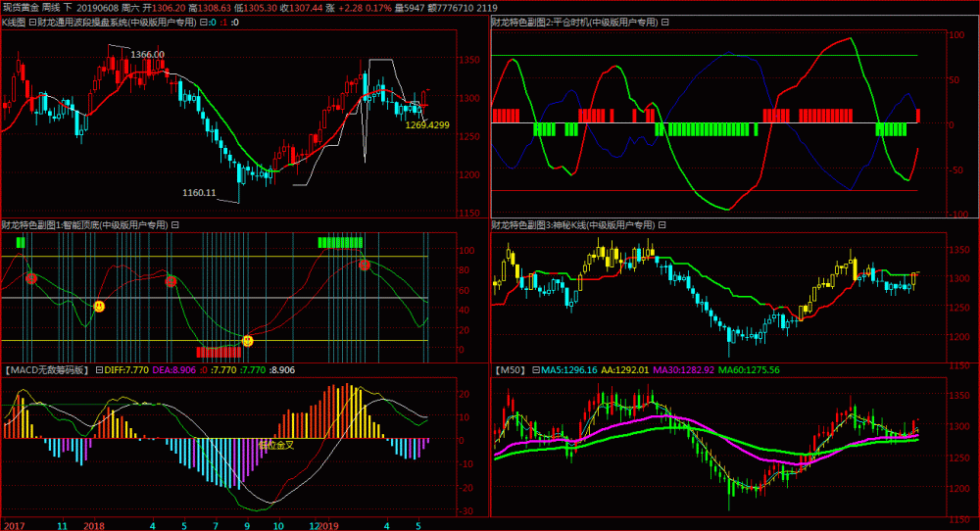Viewport: 980px width, 531px height.
Task: Click MA5:1296.16 indicator value
Action: (x=568, y=369)
